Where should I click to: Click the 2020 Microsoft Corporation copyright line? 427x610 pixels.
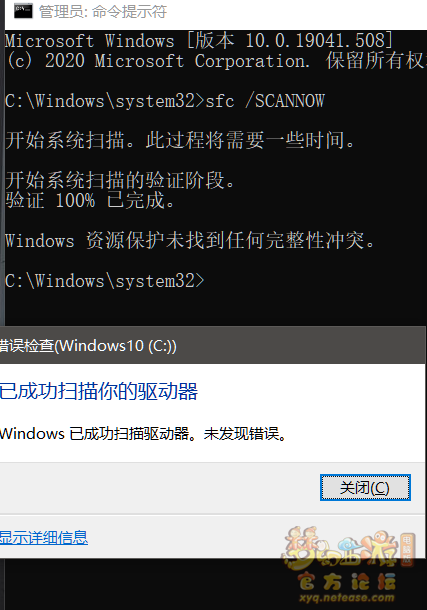(216, 61)
